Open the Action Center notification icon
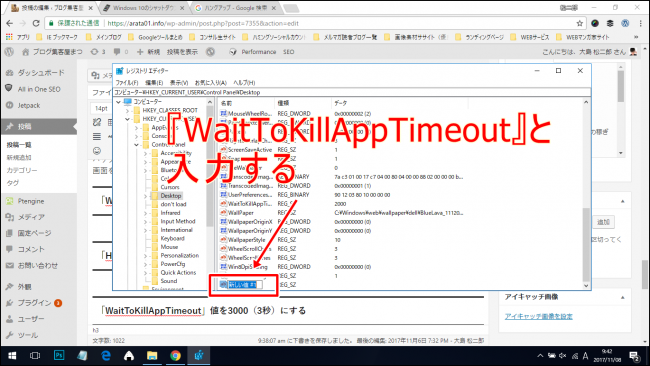 pos(634,356)
